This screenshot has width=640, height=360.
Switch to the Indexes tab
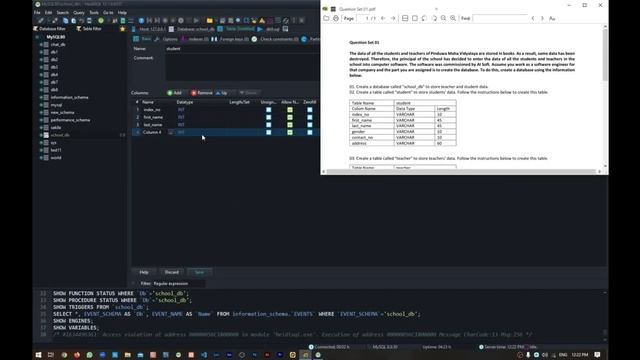(195, 39)
